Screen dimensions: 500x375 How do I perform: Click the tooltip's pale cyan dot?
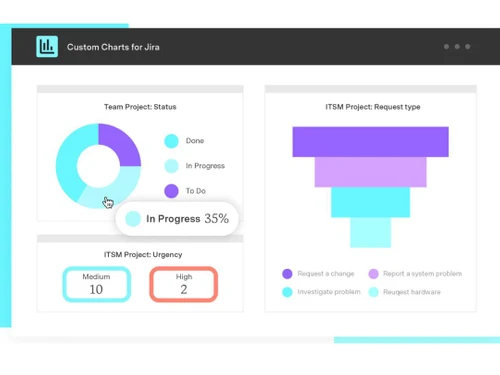133,219
